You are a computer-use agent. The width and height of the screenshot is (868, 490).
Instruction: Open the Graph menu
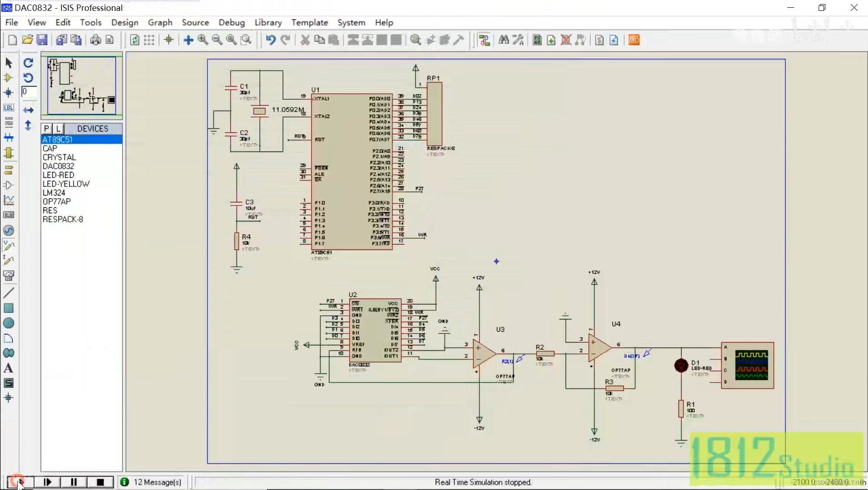pyautogui.click(x=160, y=22)
